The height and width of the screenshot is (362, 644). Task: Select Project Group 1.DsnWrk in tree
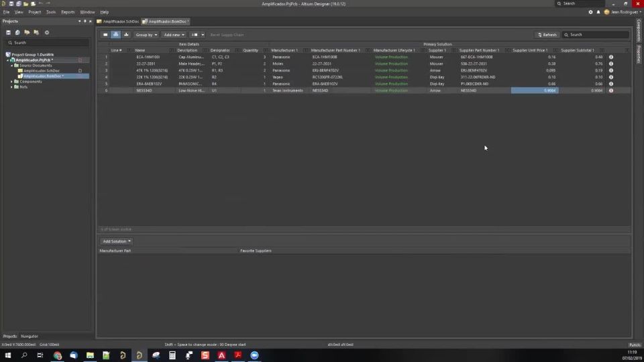click(32, 54)
